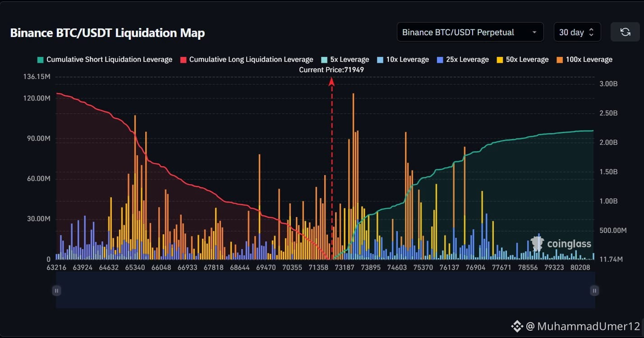This screenshot has height=338, width=644.
Task: Click the 63924 price axis label
Action: coord(83,268)
